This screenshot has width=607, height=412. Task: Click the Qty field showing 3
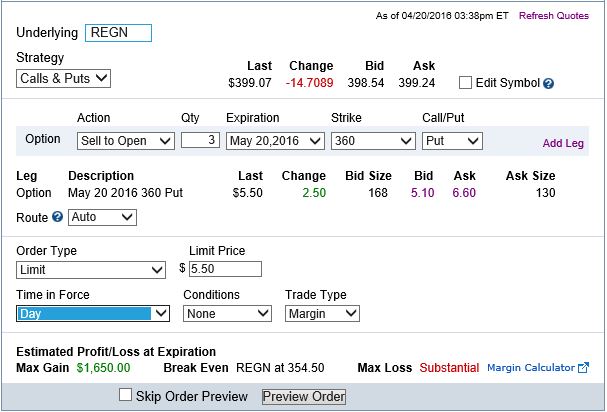coord(201,140)
